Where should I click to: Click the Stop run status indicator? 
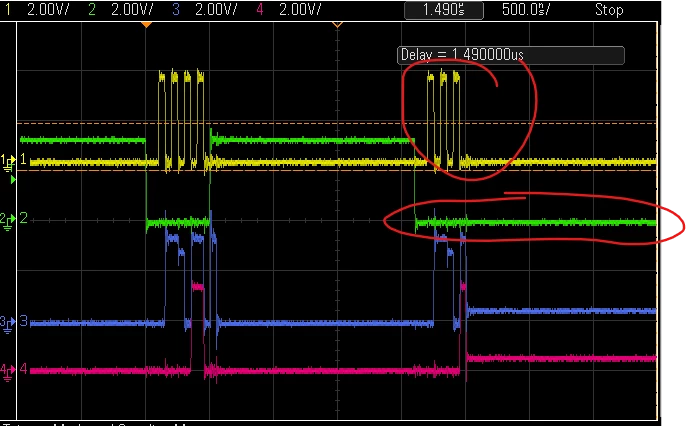[x=609, y=10]
